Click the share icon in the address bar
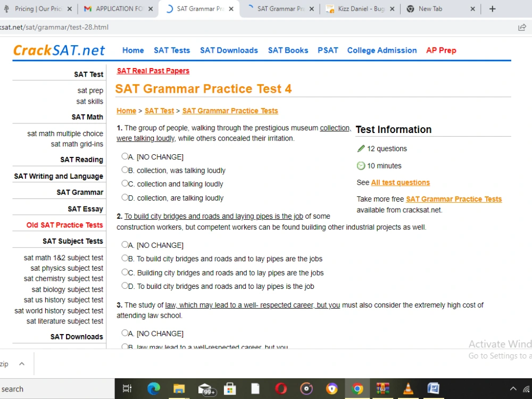532x399 pixels. click(522, 28)
